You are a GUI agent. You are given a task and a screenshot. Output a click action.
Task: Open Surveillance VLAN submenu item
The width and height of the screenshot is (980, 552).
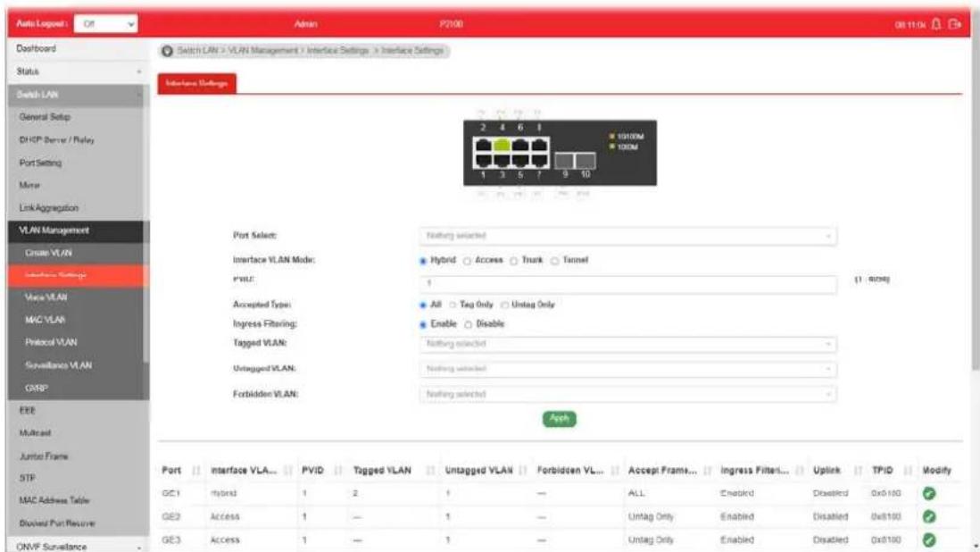coord(59,365)
